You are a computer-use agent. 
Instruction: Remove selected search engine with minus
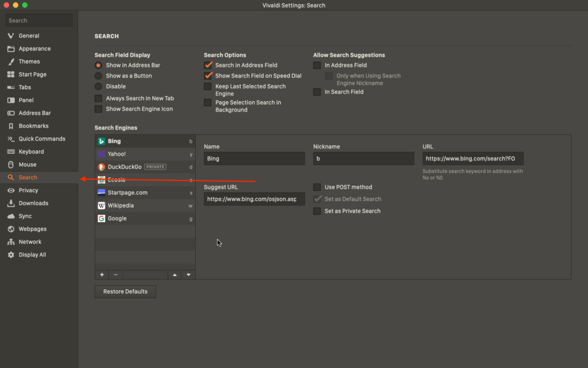[115, 275]
